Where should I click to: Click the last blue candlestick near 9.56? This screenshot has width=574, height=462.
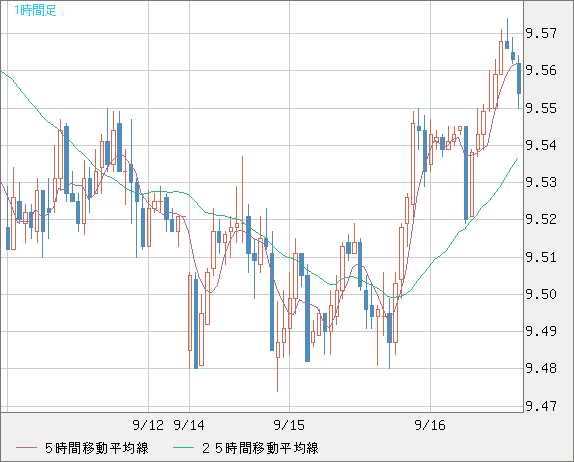519,78
